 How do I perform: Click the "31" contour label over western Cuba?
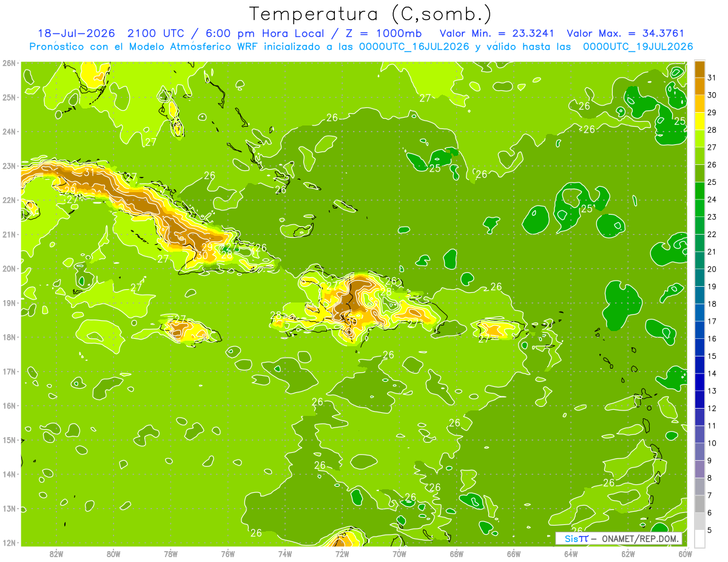pos(89,173)
